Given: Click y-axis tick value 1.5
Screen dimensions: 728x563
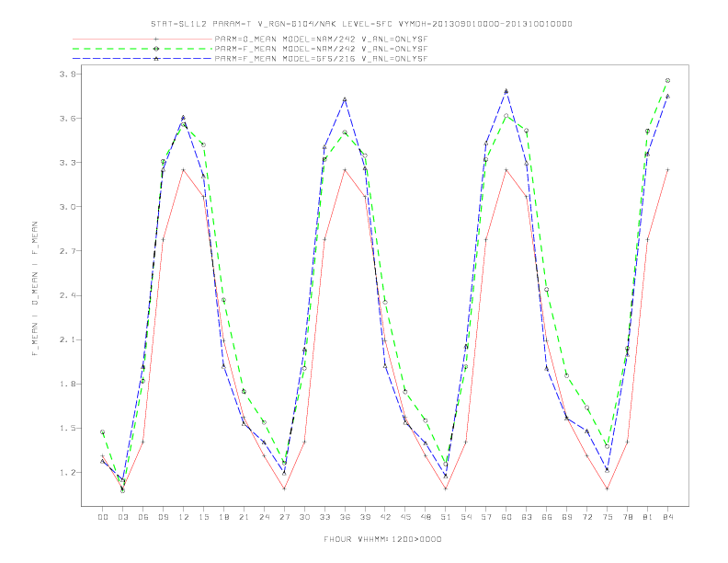Looking at the screenshot, I should [x=68, y=429].
